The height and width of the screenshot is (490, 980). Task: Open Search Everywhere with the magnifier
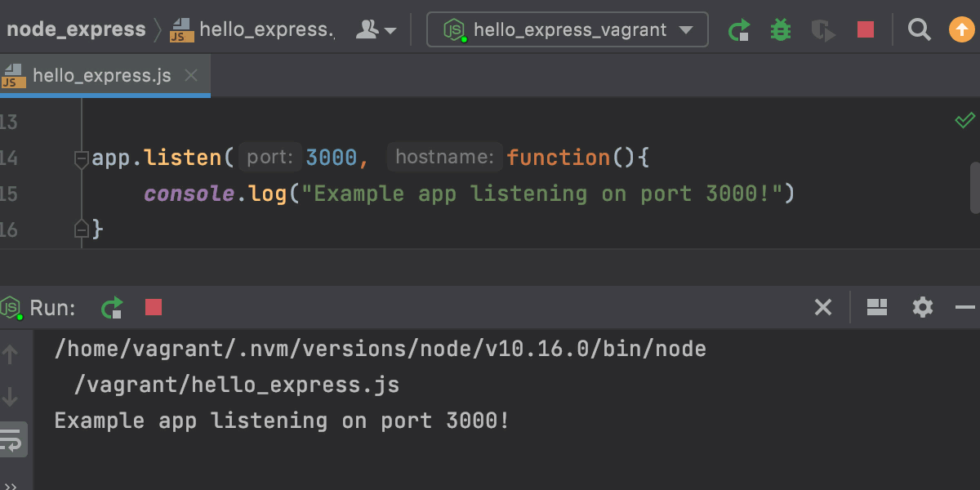click(x=920, y=29)
